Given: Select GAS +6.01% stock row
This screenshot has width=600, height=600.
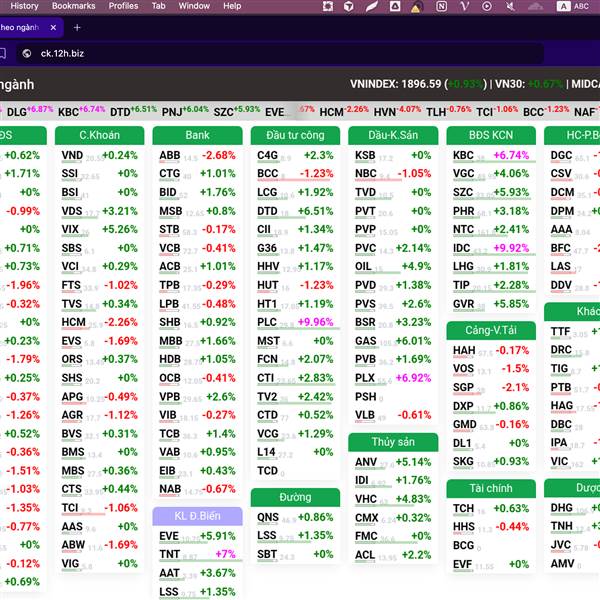Looking at the screenshot, I should tap(393, 341).
